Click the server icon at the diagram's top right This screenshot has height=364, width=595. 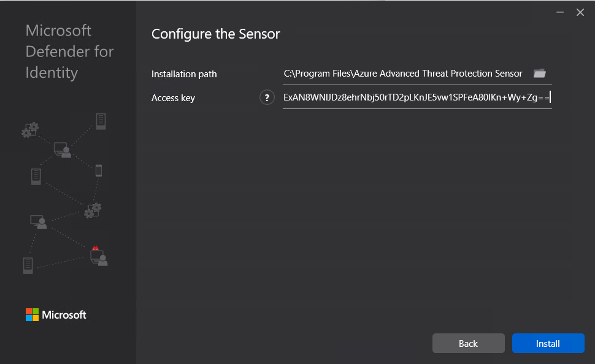click(101, 119)
